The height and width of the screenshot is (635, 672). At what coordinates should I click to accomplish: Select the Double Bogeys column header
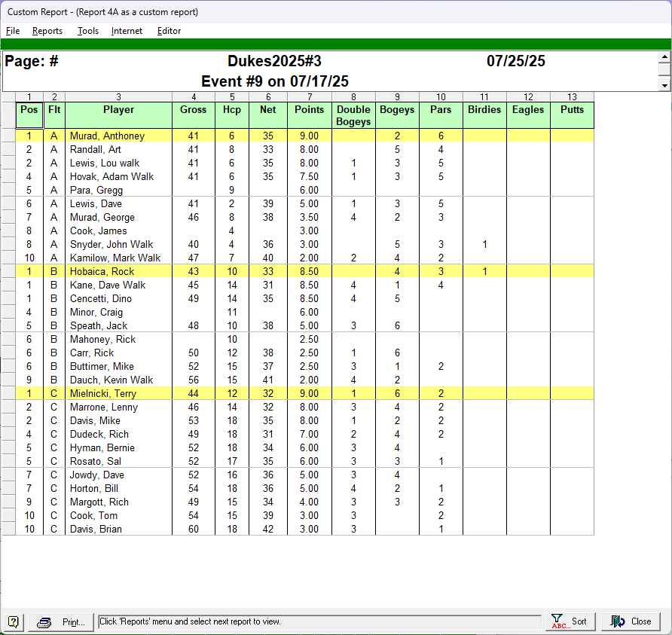(x=353, y=115)
